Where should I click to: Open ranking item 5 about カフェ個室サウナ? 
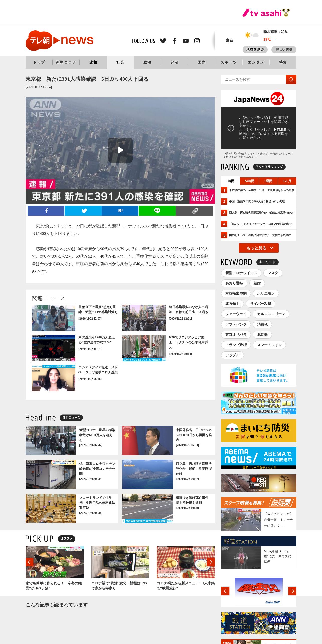pos(259,235)
